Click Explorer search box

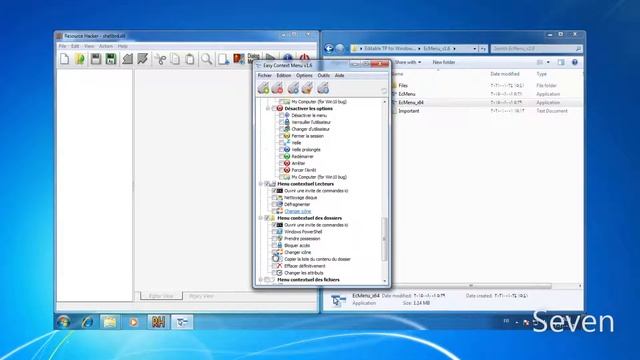[536, 49]
